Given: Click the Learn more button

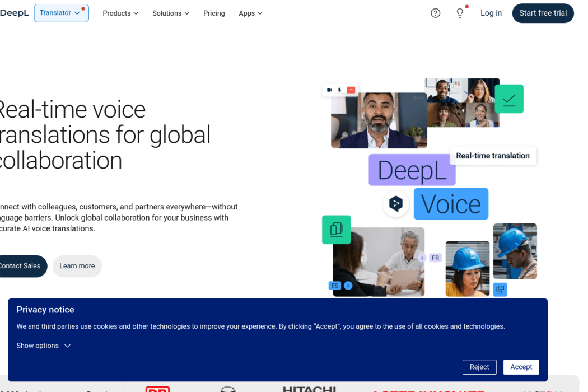Looking at the screenshot, I should pyautogui.click(x=77, y=266).
